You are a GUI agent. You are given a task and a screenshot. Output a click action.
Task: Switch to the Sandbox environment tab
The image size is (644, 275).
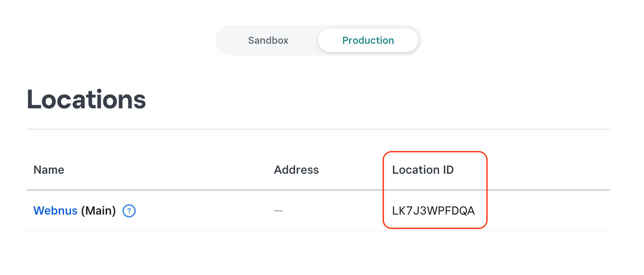pyautogui.click(x=268, y=40)
